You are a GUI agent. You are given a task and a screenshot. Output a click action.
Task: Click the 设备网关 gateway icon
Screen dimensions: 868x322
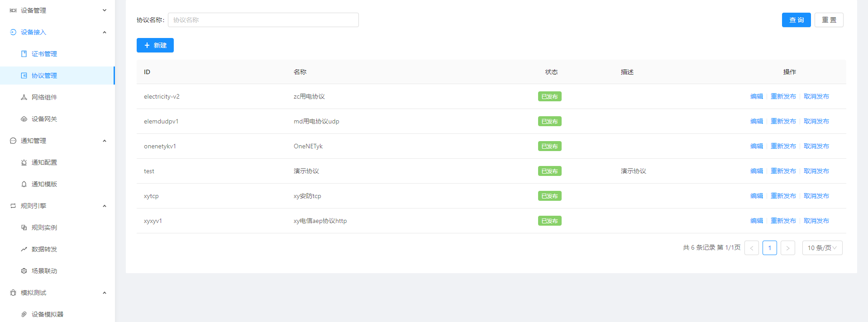24,119
